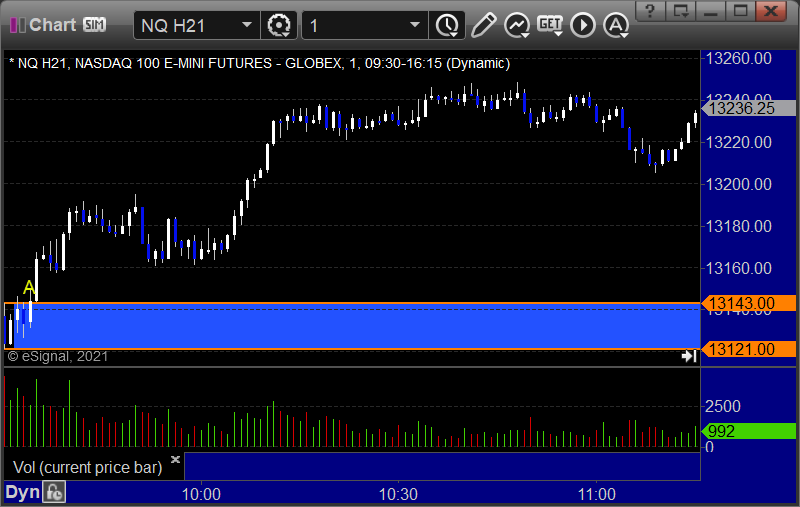Close the volume study pane with x
800x507 pixels.
[175, 460]
